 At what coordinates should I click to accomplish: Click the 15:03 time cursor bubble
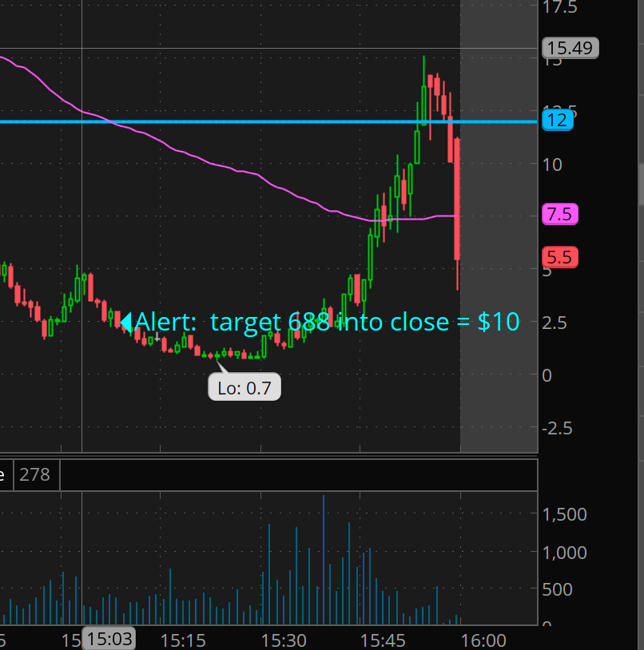109,640
